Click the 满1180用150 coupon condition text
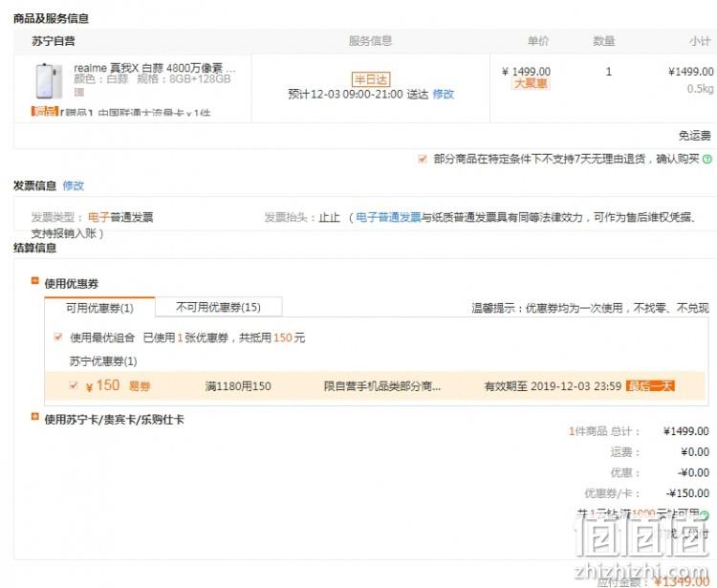The height and width of the screenshot is (588, 717). [x=238, y=386]
